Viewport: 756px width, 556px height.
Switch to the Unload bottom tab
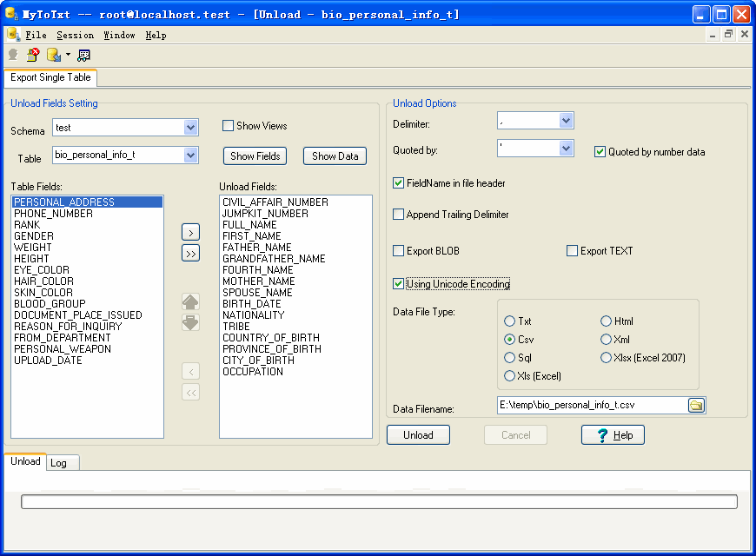[x=25, y=461]
